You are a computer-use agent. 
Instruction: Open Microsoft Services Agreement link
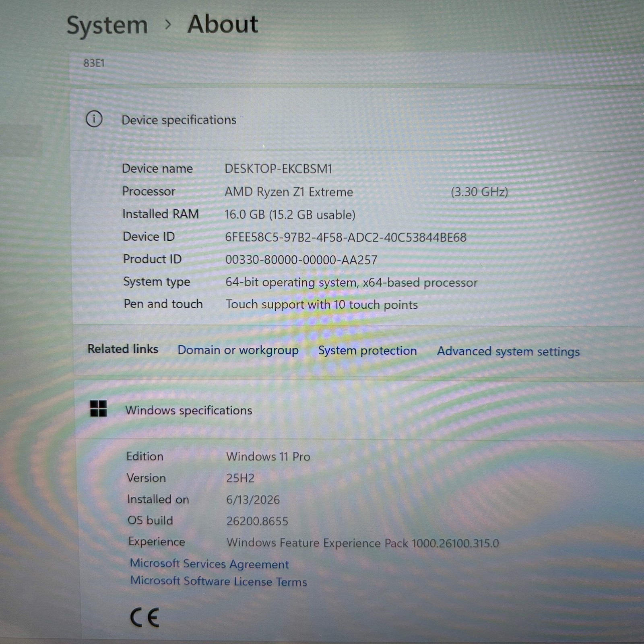(x=209, y=564)
